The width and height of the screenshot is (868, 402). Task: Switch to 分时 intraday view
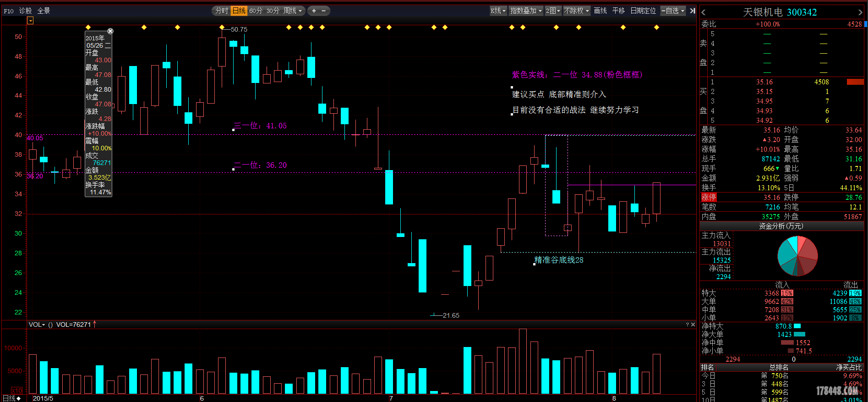[222, 11]
